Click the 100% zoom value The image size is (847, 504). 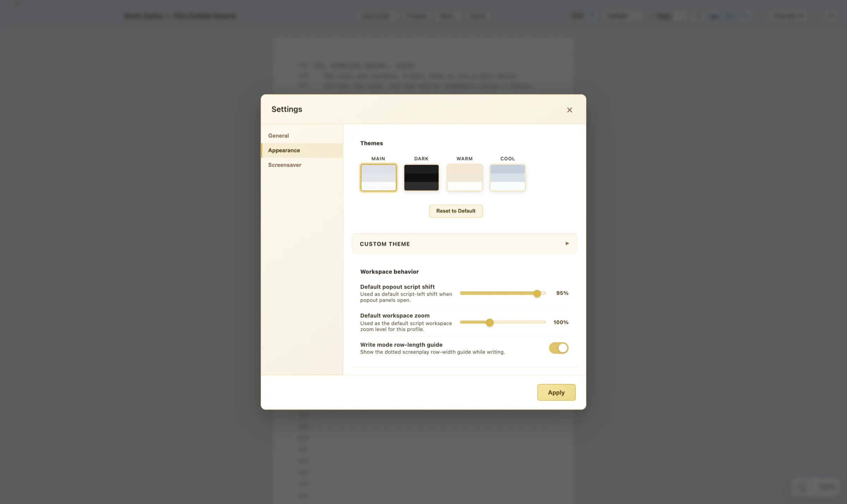[x=561, y=322]
